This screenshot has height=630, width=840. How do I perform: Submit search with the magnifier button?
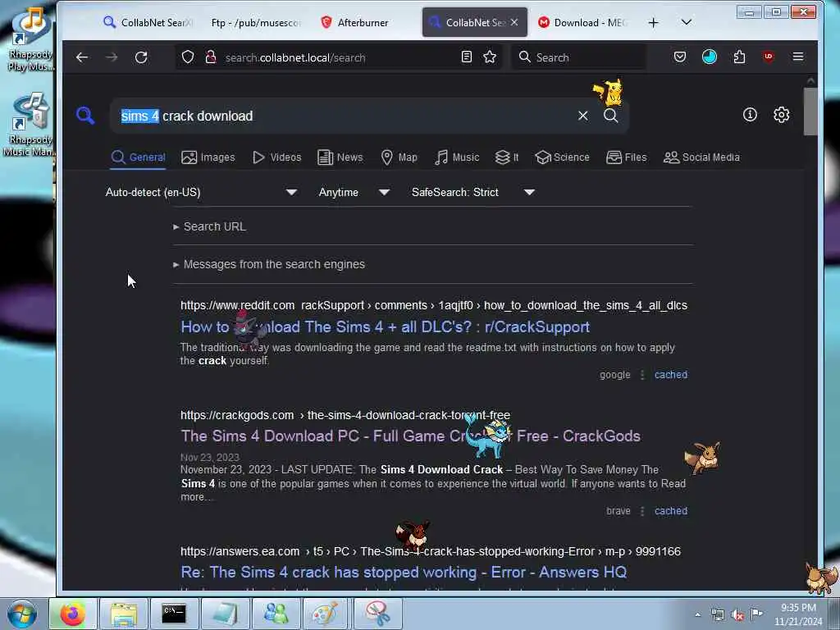[x=610, y=116]
